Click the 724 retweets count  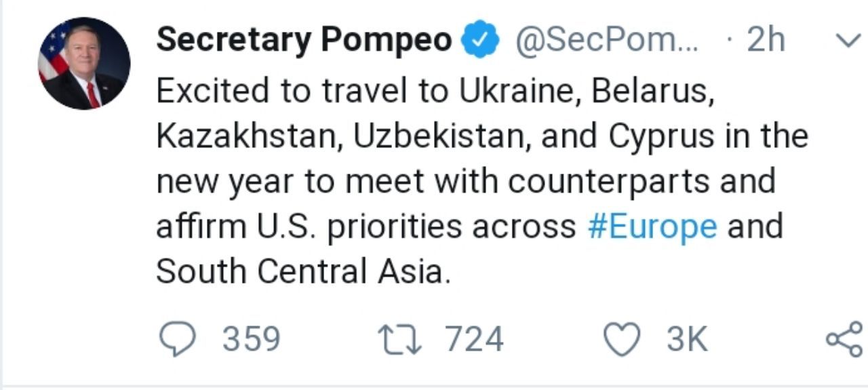[x=475, y=339]
